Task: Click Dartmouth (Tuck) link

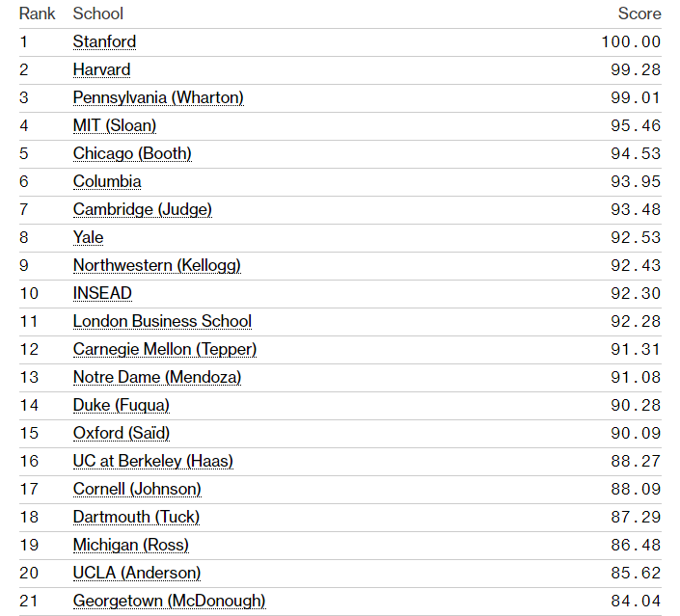Action: pyautogui.click(x=136, y=517)
